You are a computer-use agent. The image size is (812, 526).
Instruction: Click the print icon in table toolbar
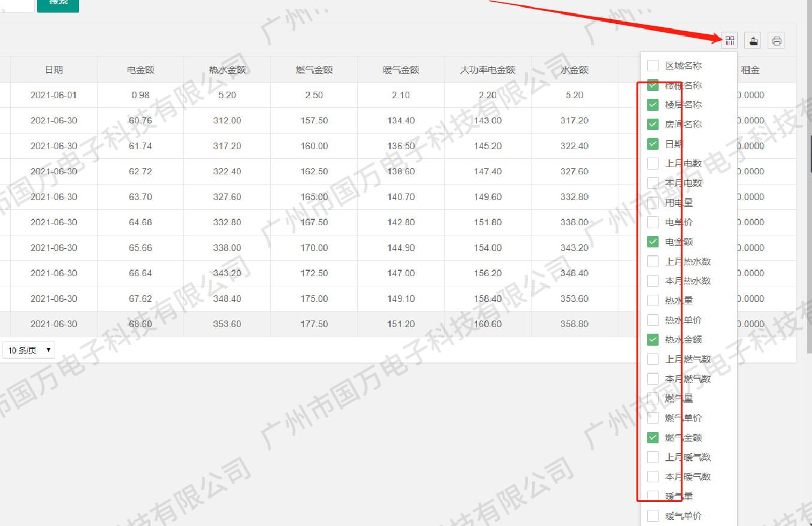777,41
